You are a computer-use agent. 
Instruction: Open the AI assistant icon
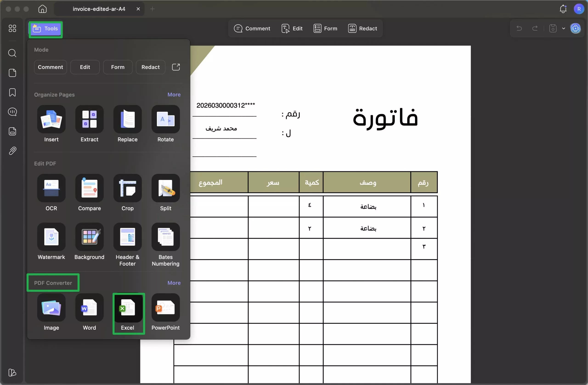576,28
